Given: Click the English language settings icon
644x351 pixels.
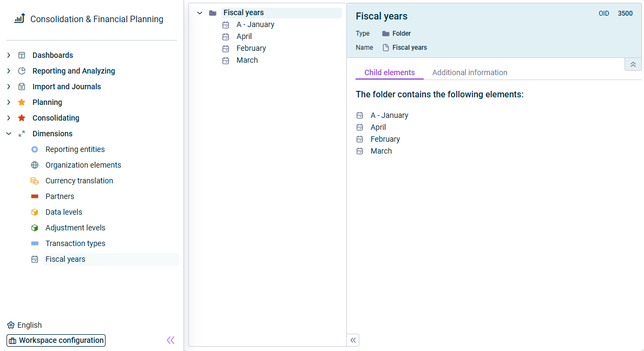Looking at the screenshot, I should (11, 325).
